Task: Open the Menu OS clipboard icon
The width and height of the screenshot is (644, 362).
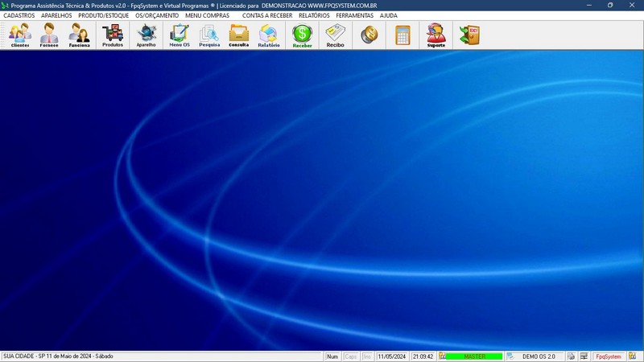Action: pyautogui.click(x=180, y=35)
